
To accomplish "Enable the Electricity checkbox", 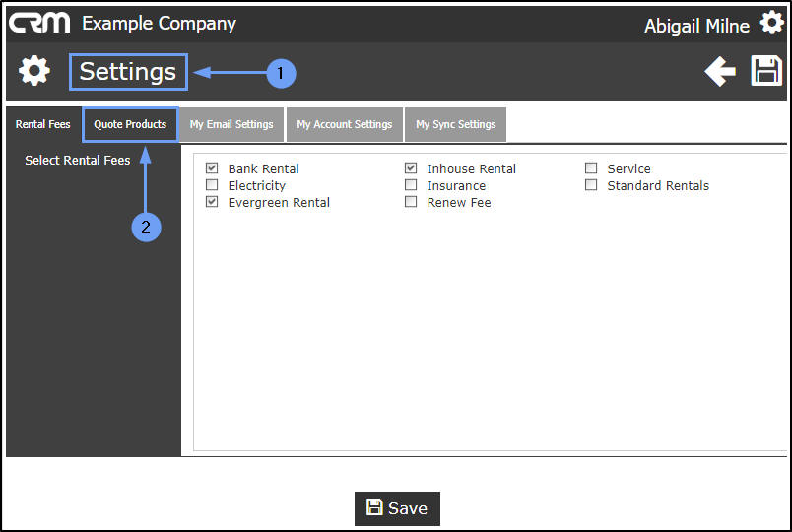I will coord(212,185).
